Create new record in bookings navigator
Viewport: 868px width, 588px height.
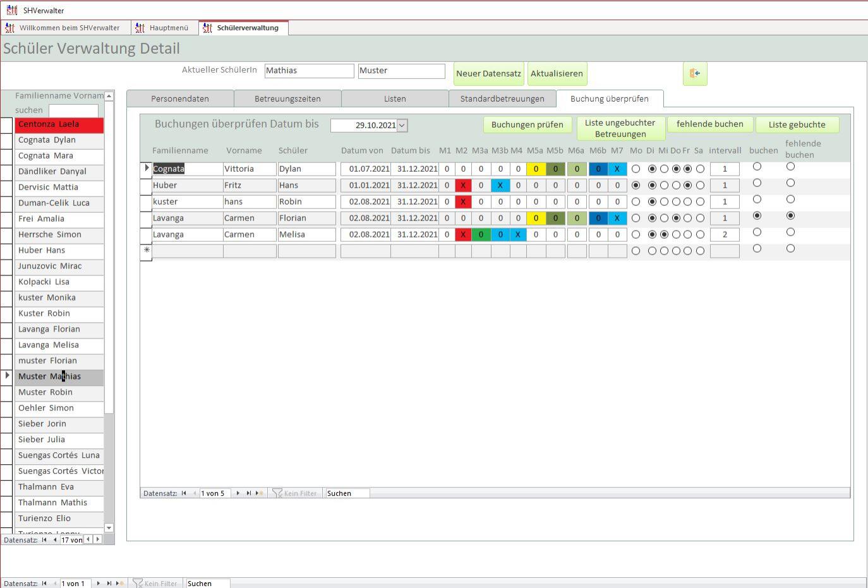[x=259, y=493]
